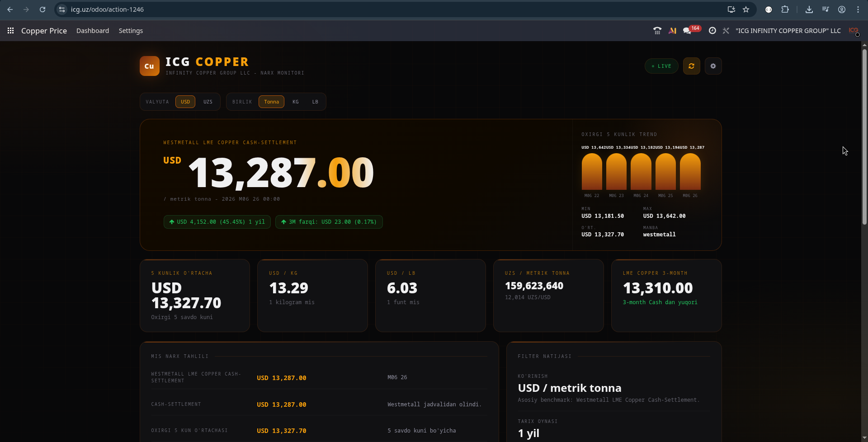The width and height of the screenshot is (868, 442).
Task: Go back in browser
Action: tap(10, 9)
